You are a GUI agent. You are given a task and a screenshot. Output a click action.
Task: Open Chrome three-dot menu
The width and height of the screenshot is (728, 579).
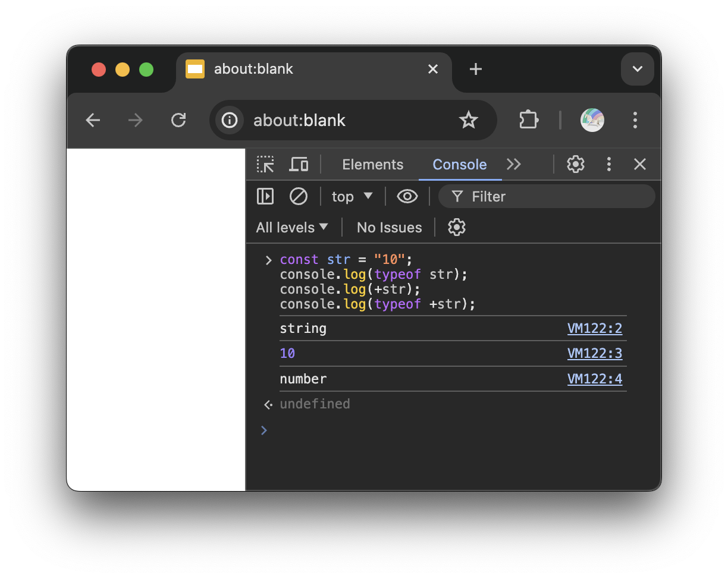635,120
